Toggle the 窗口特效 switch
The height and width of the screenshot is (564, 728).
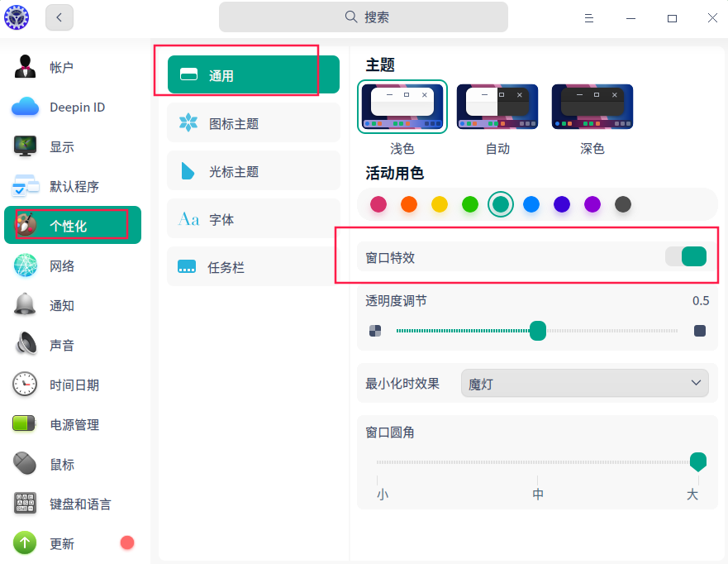pos(686,256)
